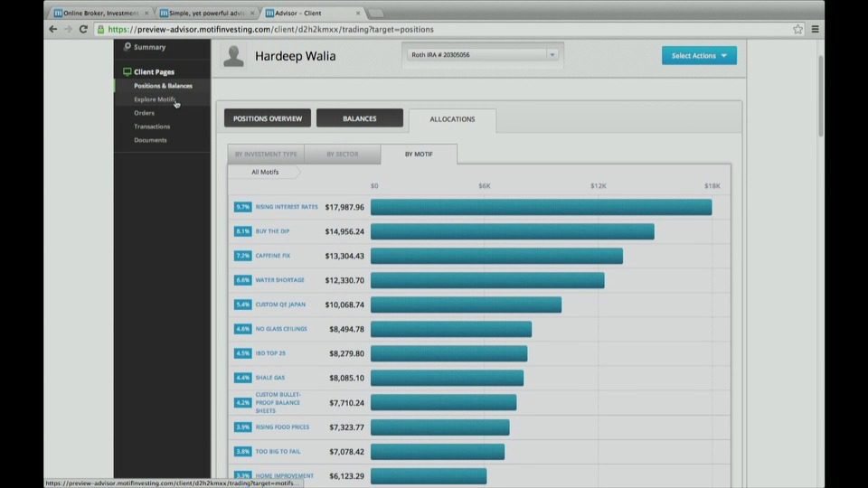Open the Summary sidebar item
This screenshot has height=488, width=868.
pos(149,47)
